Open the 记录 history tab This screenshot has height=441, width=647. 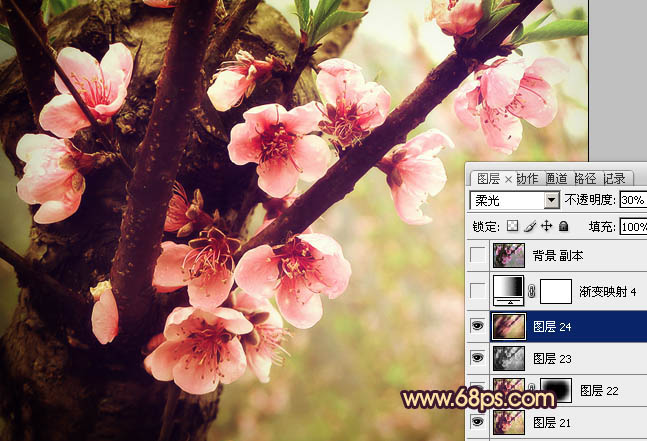[614, 178]
